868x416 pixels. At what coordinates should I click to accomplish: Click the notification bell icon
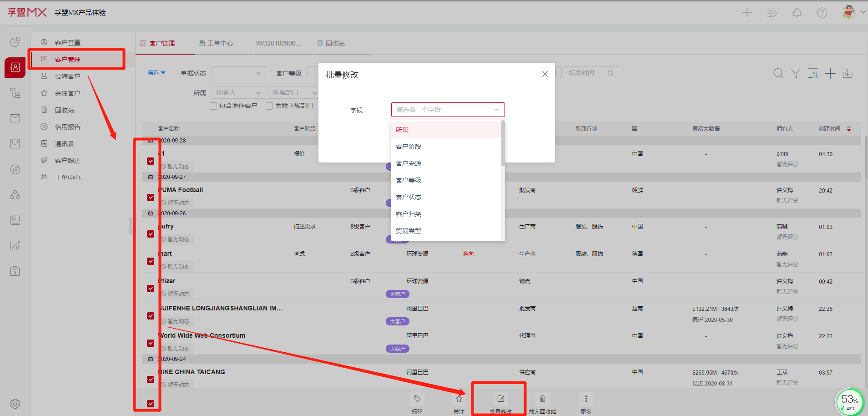pos(797,13)
